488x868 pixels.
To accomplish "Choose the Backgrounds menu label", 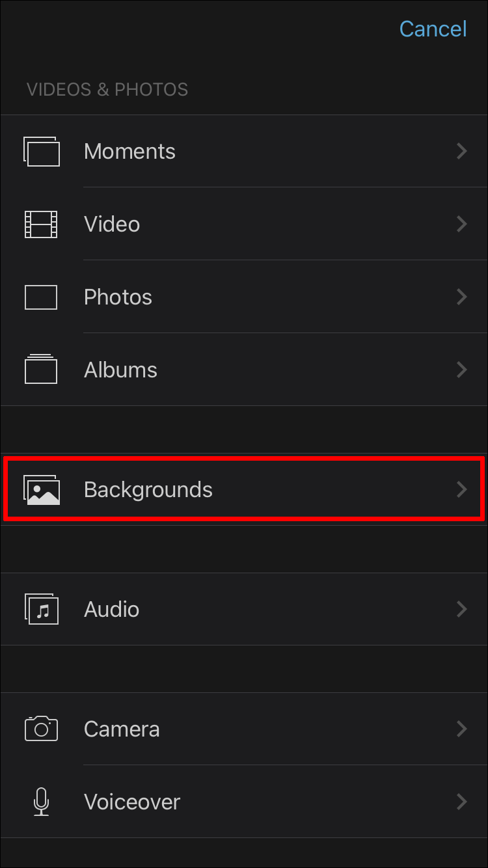I will tap(148, 489).
